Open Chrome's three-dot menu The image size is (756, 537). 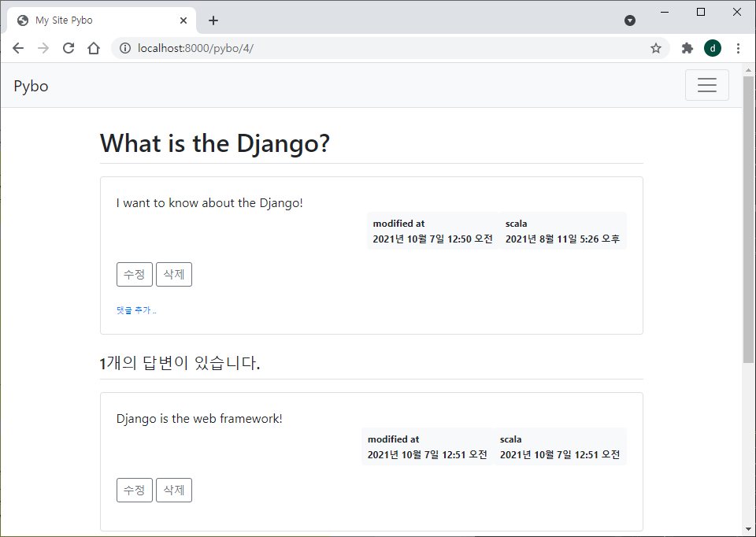(x=738, y=48)
